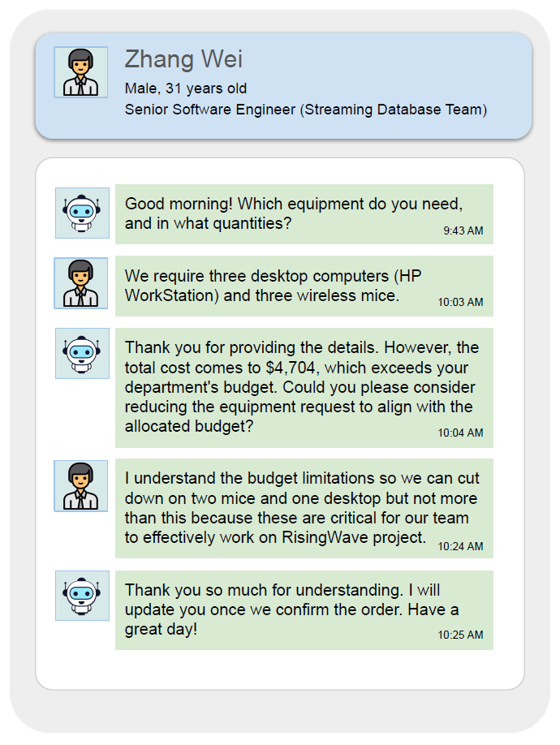Click the 'Male, 31 years old' text
The height and width of the screenshot is (745, 560).
point(186,88)
